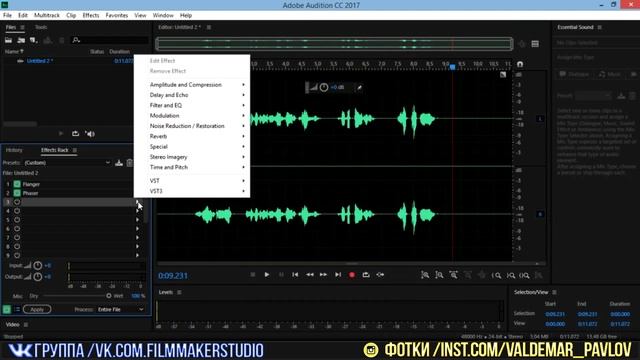The image size is (640, 360).
Task: Move playhead to next marker
Action: (338, 275)
